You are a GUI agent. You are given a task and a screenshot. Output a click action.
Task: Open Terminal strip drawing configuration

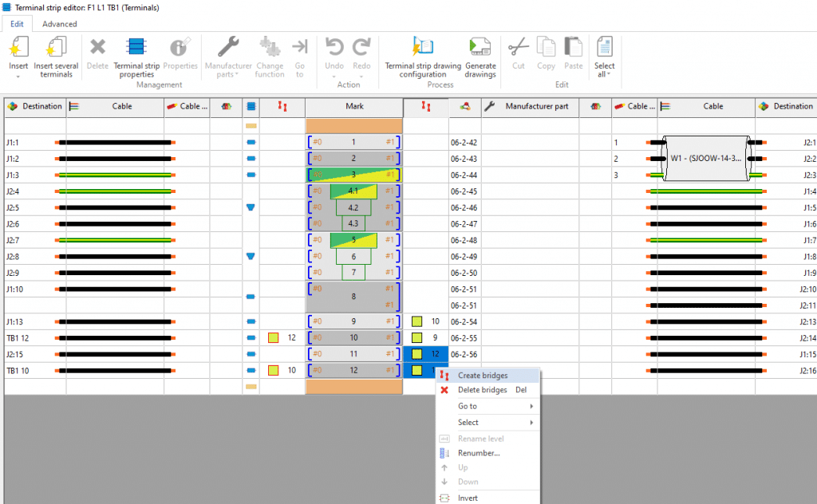click(422, 49)
